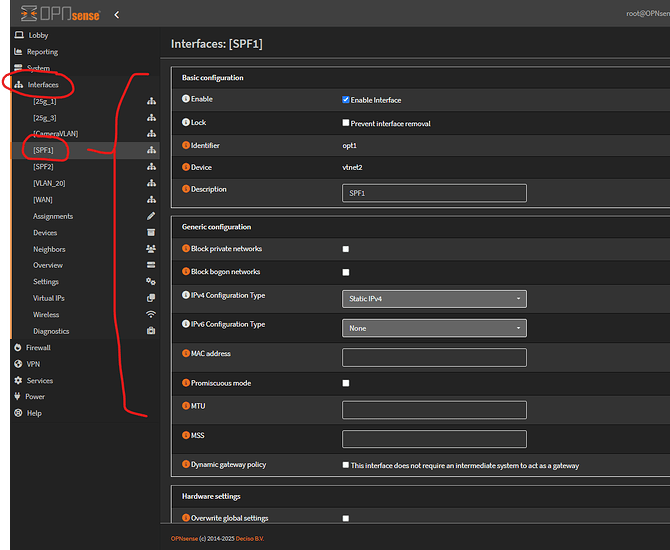Collapse sidebar using the chevron toggle
Image resolution: width=670 pixels, height=550 pixels.
[117, 15]
